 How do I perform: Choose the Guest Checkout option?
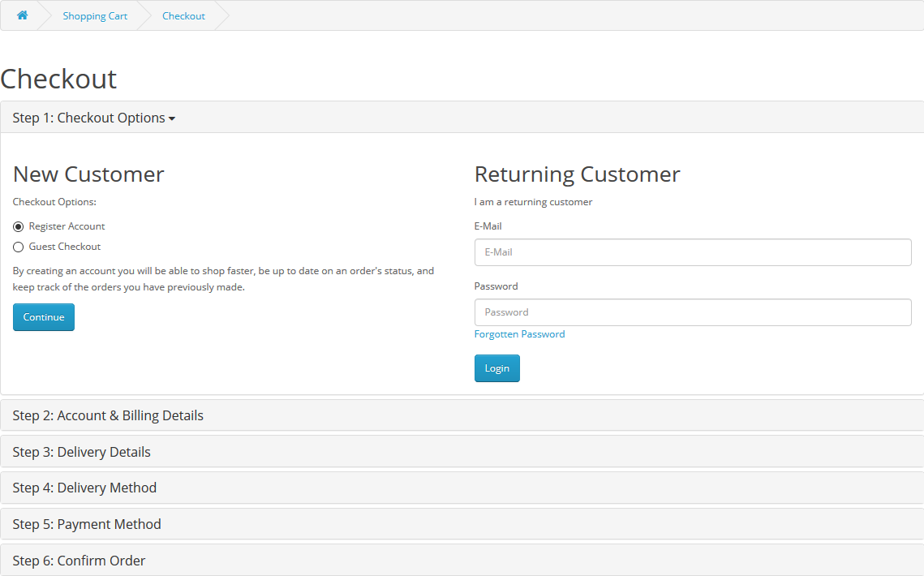(x=19, y=247)
